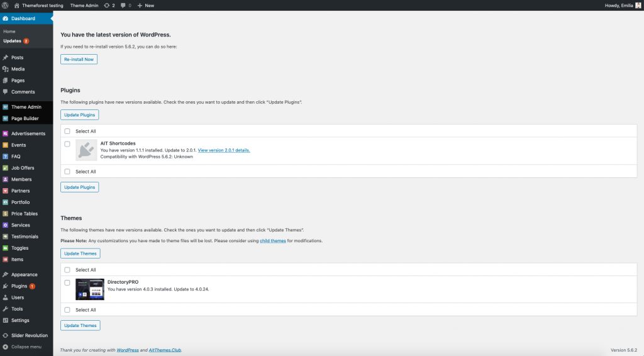The image size is (644, 356).
Task: Open the WordPress logo menu
Action: (x=5, y=5)
